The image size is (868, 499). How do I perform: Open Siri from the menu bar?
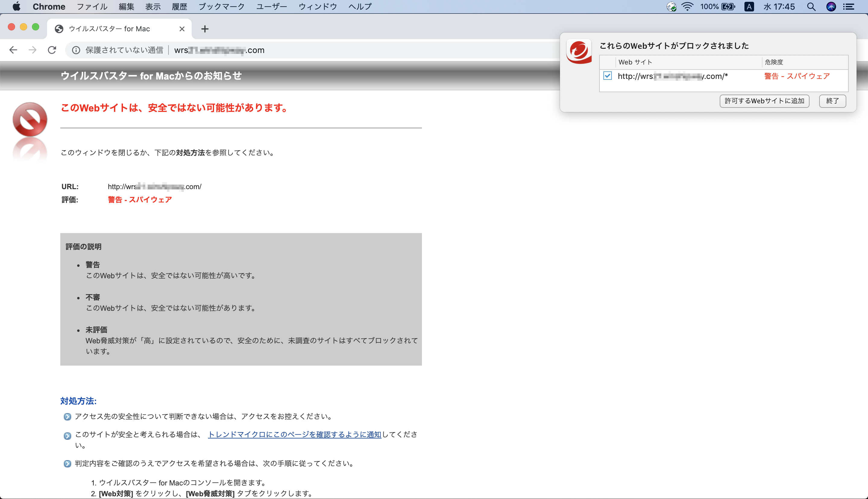click(831, 7)
